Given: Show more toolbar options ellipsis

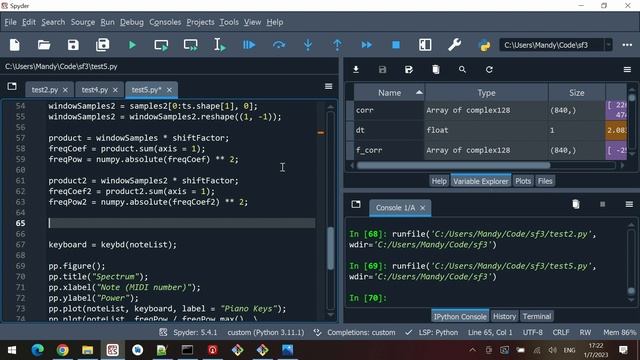Looking at the screenshot, I should (627, 45).
